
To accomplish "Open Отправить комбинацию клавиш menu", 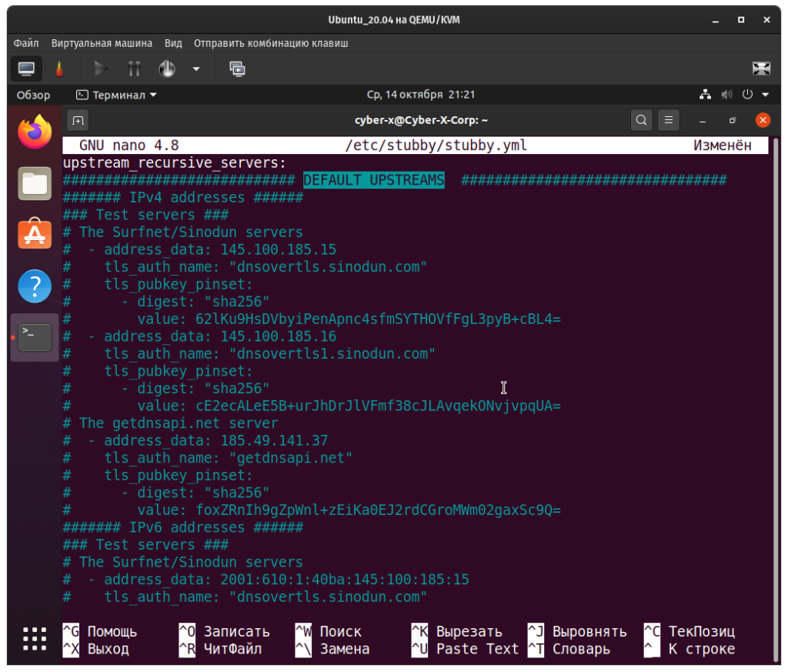I will click(271, 43).
